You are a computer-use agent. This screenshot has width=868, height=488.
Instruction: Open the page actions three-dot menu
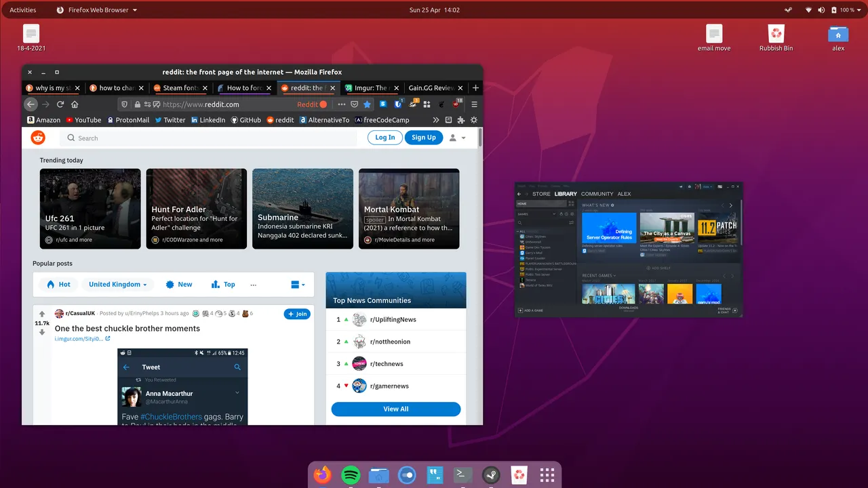(x=341, y=104)
